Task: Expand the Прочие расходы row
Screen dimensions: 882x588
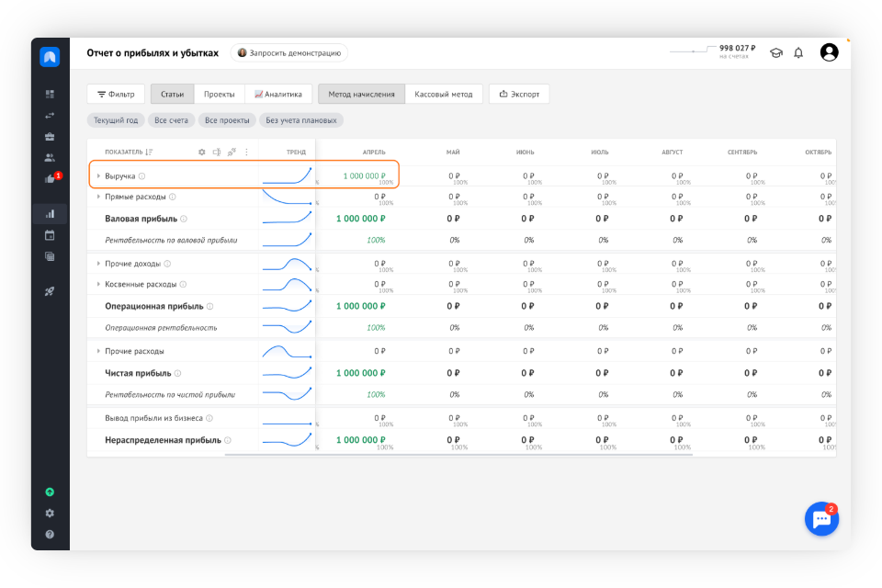Action: point(98,351)
